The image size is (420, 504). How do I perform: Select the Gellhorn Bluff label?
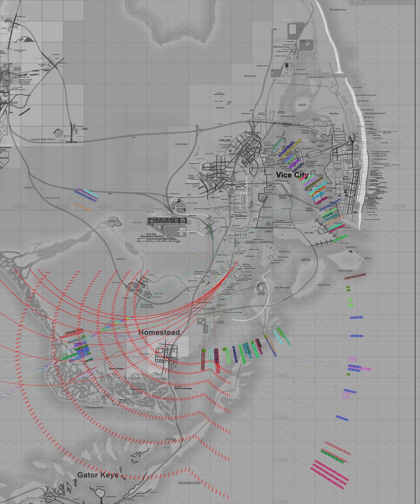pos(25,80)
